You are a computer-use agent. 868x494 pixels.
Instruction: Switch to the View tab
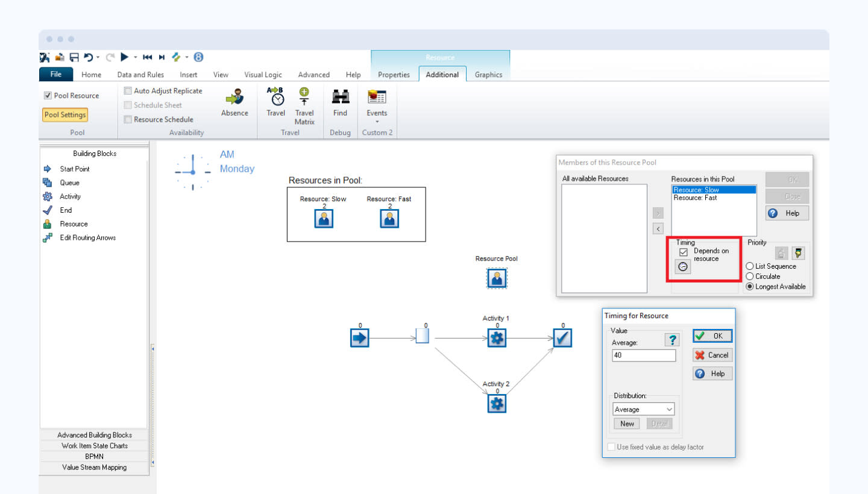point(221,75)
